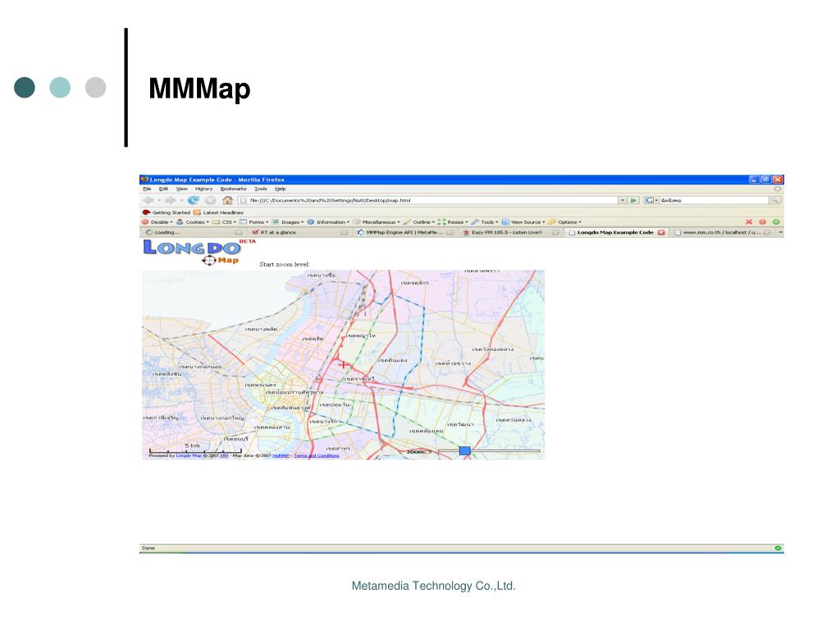Image resolution: width=840 pixels, height=630 pixels.
Task: Click the browser Back arrow button
Action: tap(148, 200)
